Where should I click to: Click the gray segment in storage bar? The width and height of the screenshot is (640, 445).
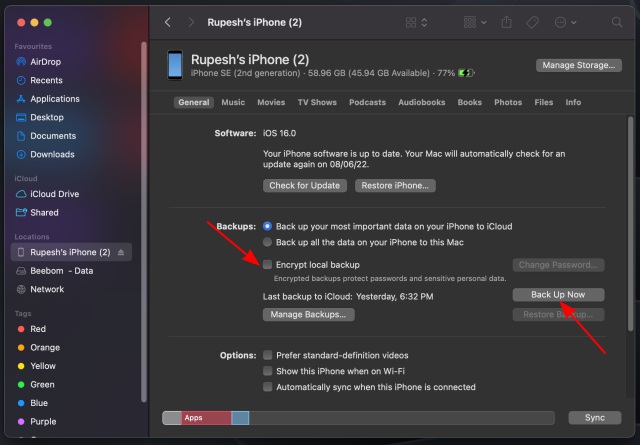pos(172,418)
